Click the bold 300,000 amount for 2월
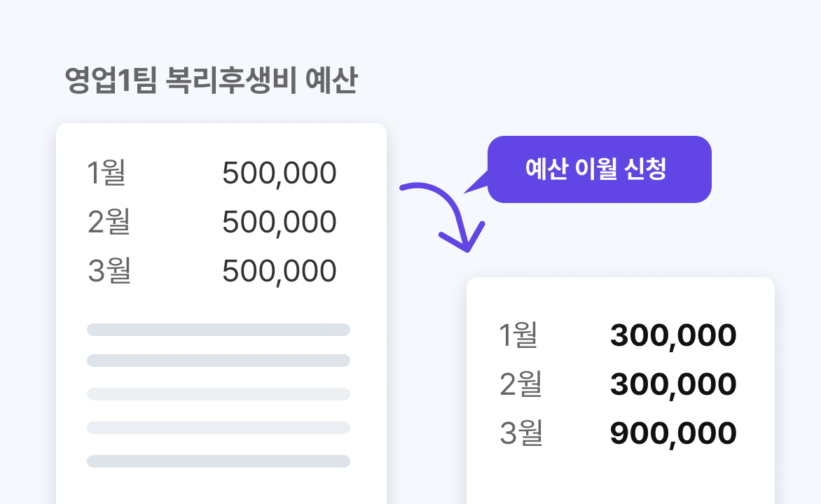 pos(673,385)
